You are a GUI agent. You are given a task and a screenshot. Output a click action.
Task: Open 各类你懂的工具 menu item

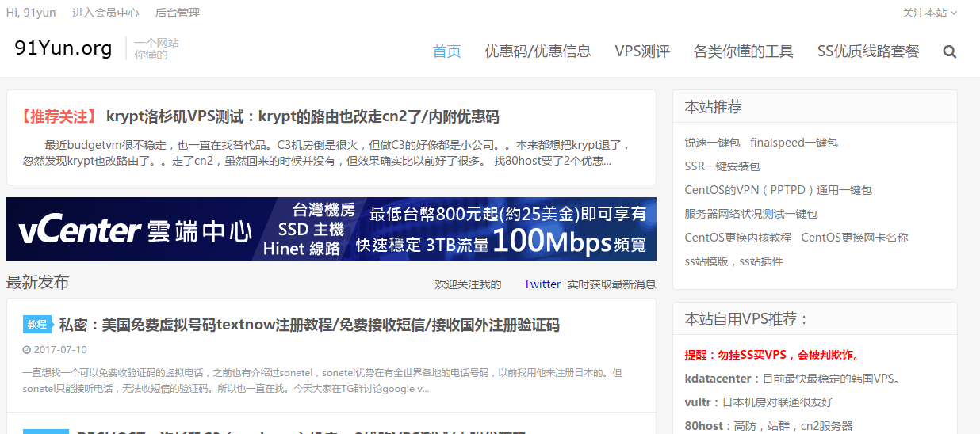[743, 51]
